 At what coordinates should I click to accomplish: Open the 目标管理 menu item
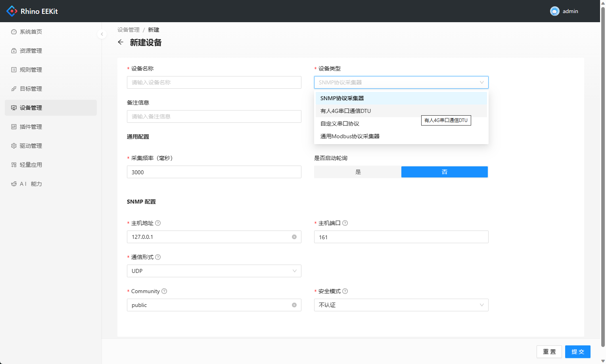tap(51, 89)
